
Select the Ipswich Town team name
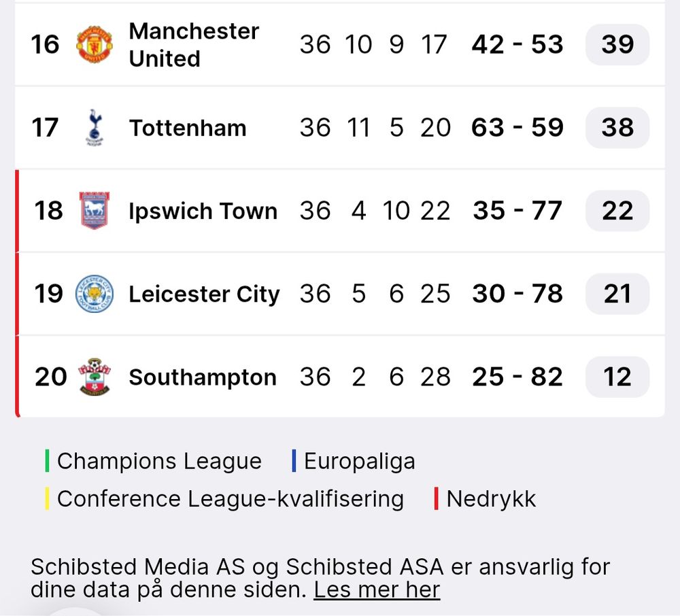tap(203, 211)
